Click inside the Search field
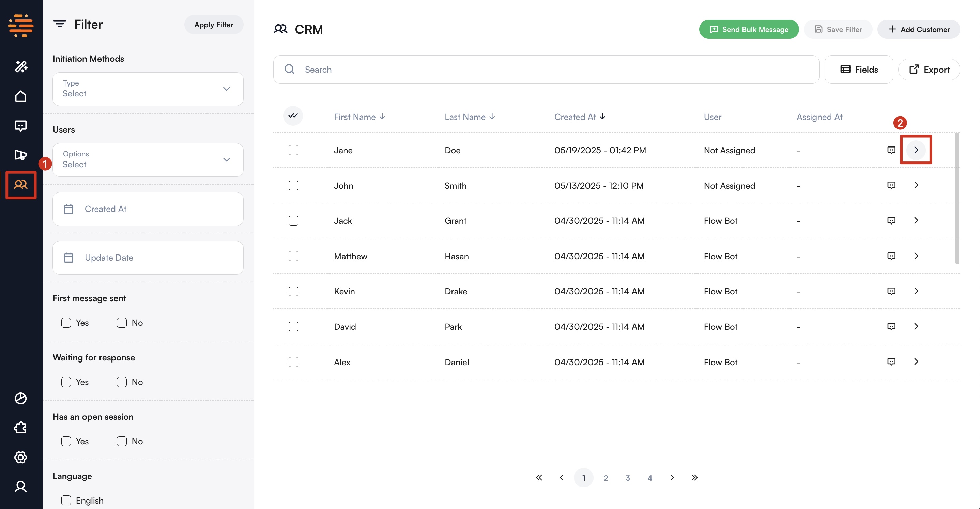 [418, 69]
